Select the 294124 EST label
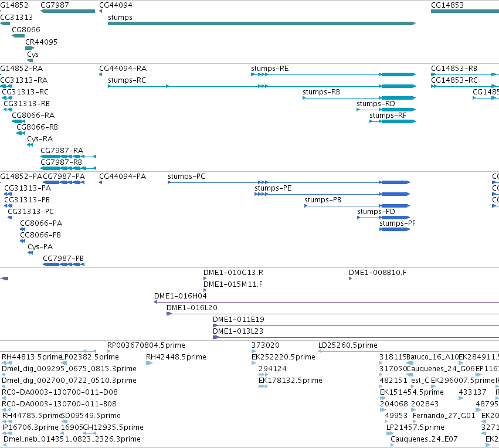Screen dimensions: 499x448 click(x=273, y=369)
